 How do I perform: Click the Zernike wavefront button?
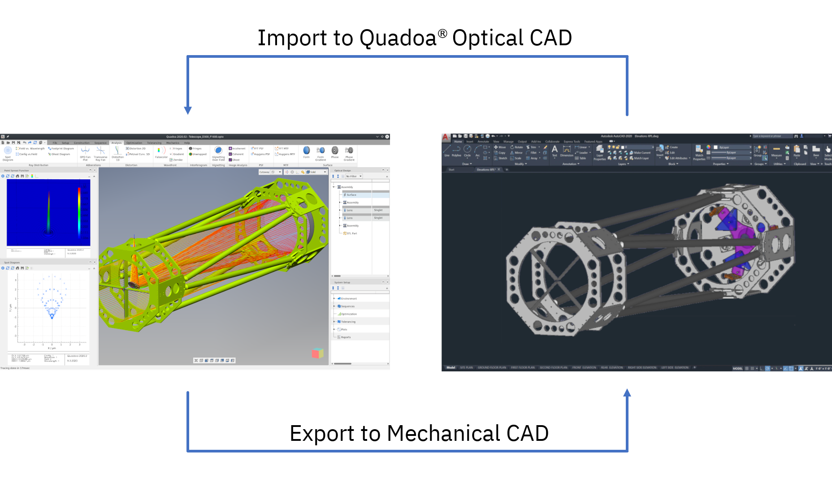coord(176,160)
